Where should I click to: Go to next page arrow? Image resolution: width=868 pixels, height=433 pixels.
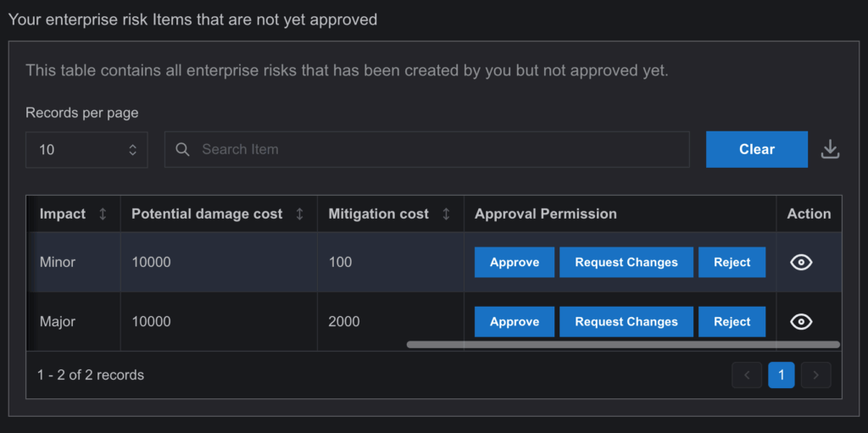(x=816, y=375)
